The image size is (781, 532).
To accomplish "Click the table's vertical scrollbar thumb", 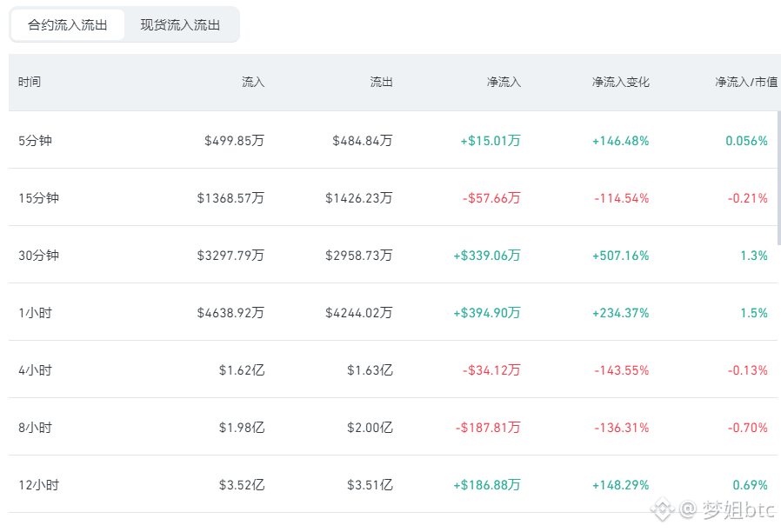I will point(779,178).
